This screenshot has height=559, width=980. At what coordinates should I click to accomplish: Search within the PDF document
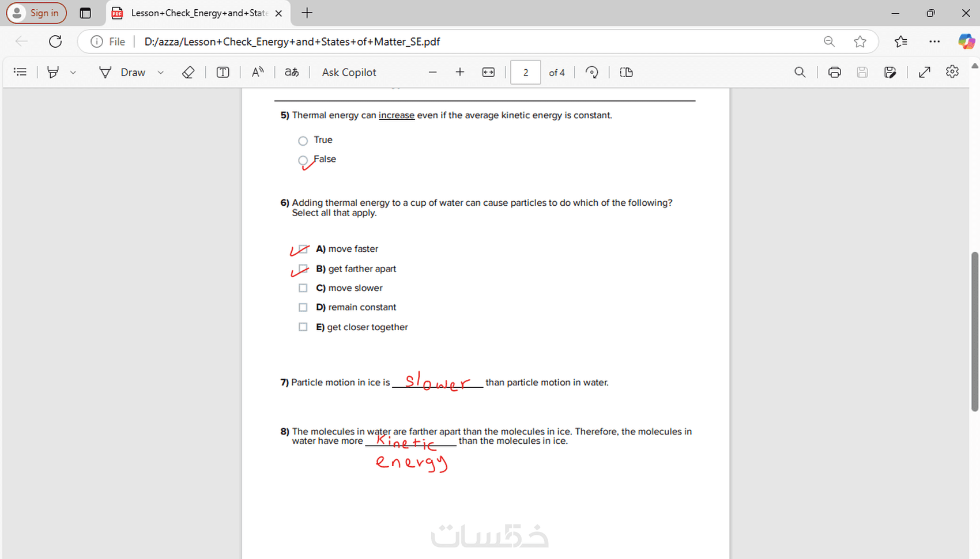coord(800,72)
